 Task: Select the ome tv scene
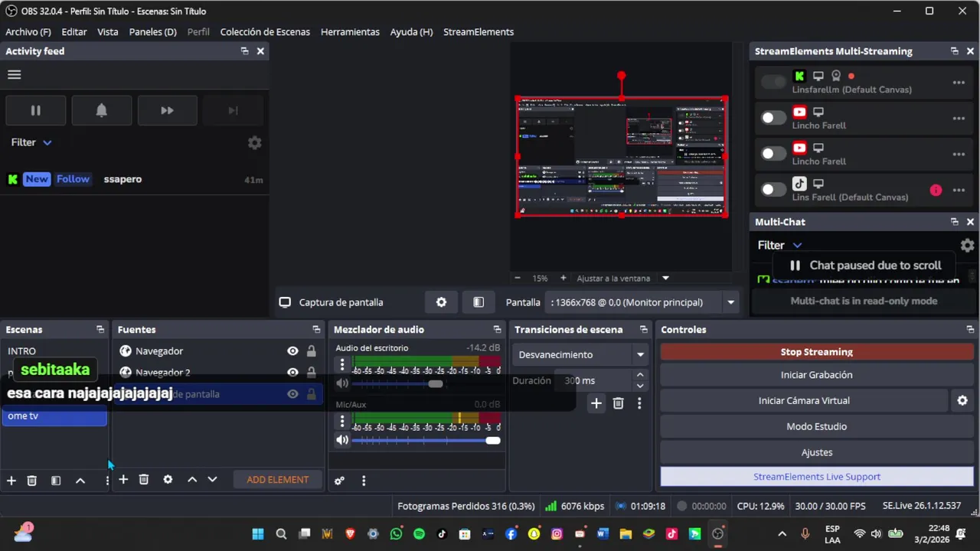(54, 416)
